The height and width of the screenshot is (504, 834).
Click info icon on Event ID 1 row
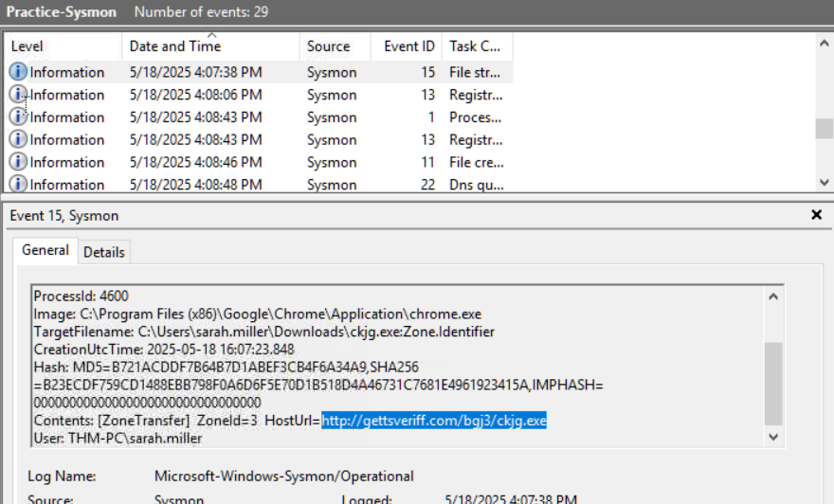(x=18, y=117)
